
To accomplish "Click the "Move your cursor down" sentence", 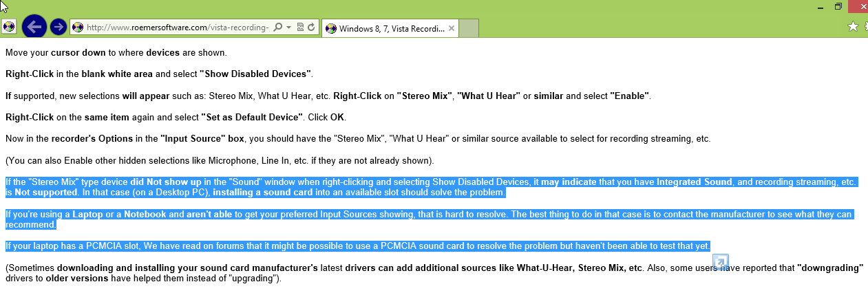I will point(116,52).
